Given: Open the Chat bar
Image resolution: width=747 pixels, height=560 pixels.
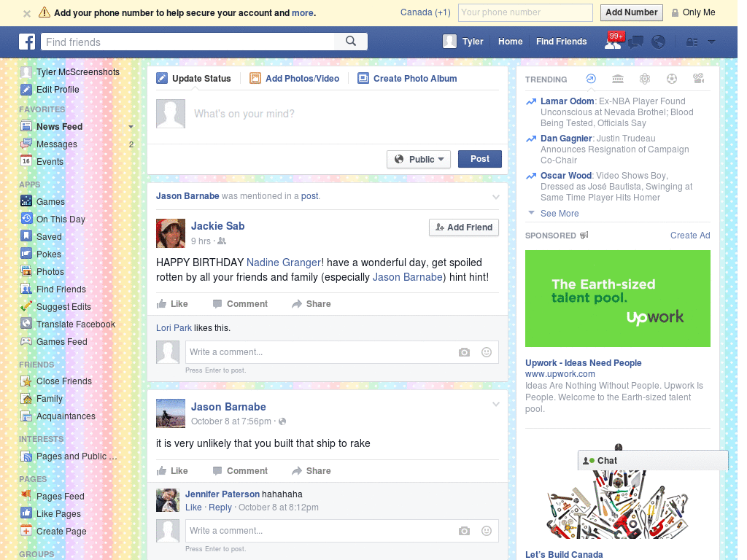Looking at the screenshot, I should point(653,461).
